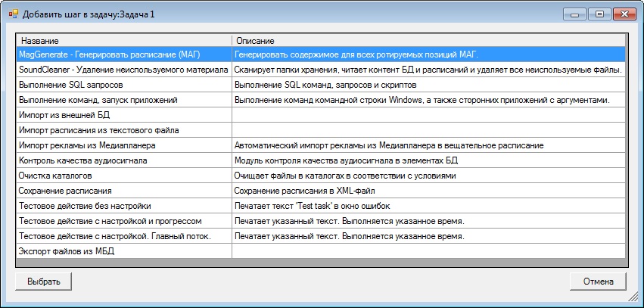Select the Очистка каталогов row

point(321,176)
